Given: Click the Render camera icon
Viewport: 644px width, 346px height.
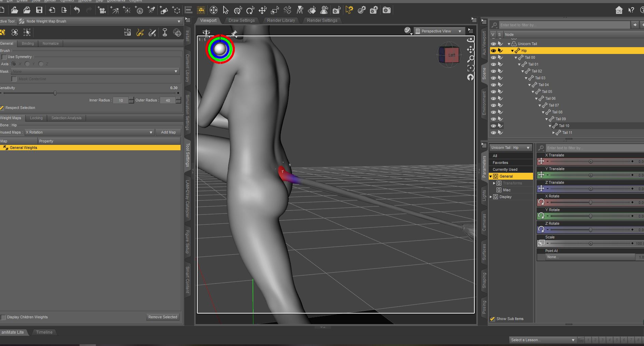Looking at the screenshot, I should [386, 10].
